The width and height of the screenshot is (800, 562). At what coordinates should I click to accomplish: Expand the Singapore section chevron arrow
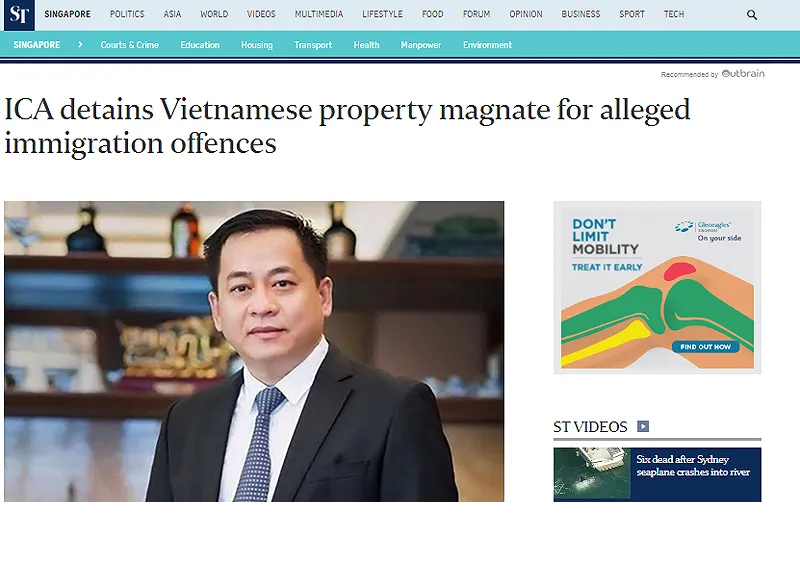[80, 44]
